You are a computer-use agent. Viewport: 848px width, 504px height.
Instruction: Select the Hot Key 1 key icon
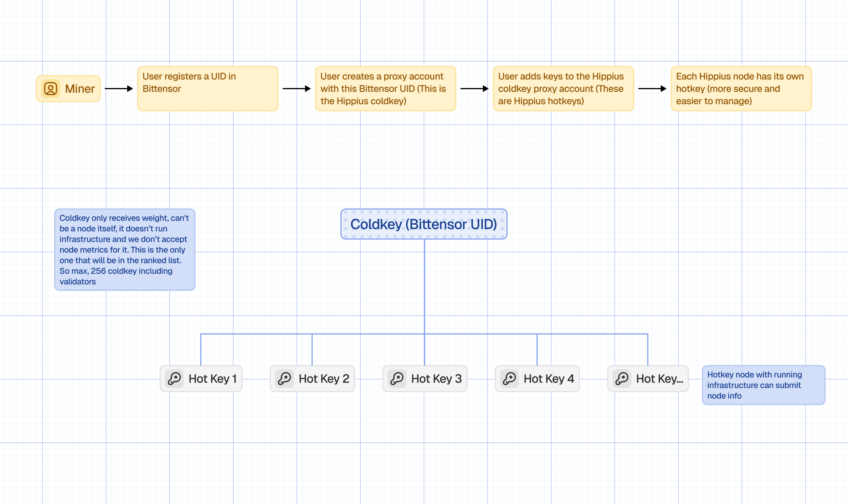point(175,378)
